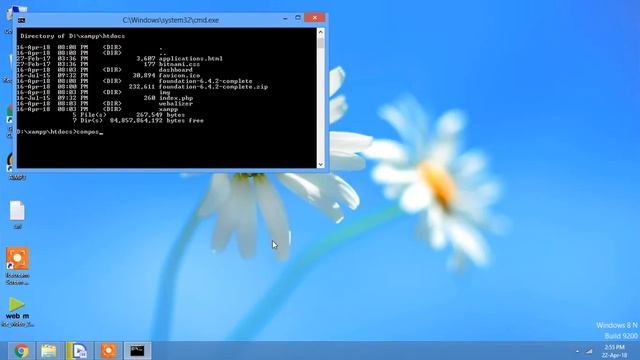Image resolution: width=640 pixels, height=360 pixels.
Task: Switch to Command Prompt taskbar button
Action: point(138,351)
